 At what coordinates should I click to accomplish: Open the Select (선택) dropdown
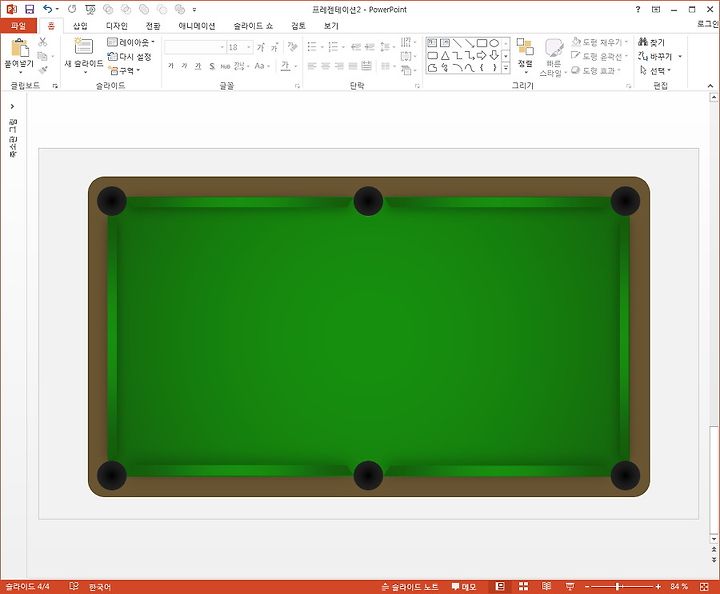(x=656, y=71)
